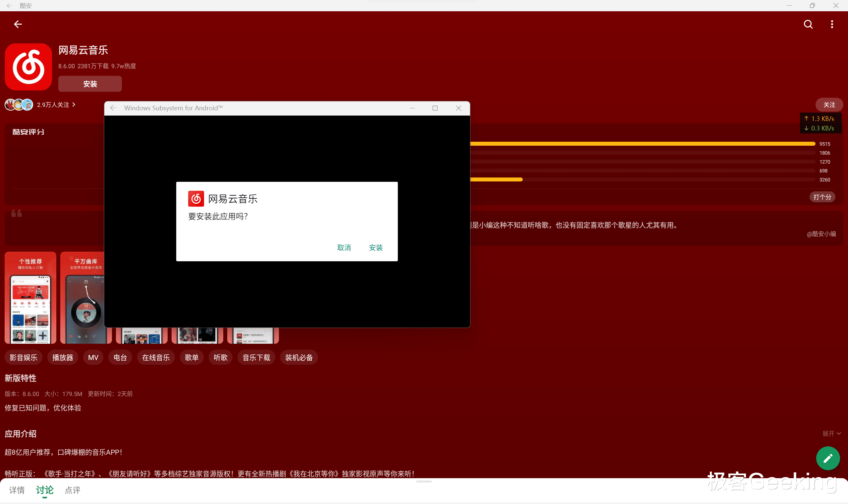This screenshot has width=848, height=504.
Task: Click the 8.6.00 2381万下载 stats line
Action: [x=97, y=66]
